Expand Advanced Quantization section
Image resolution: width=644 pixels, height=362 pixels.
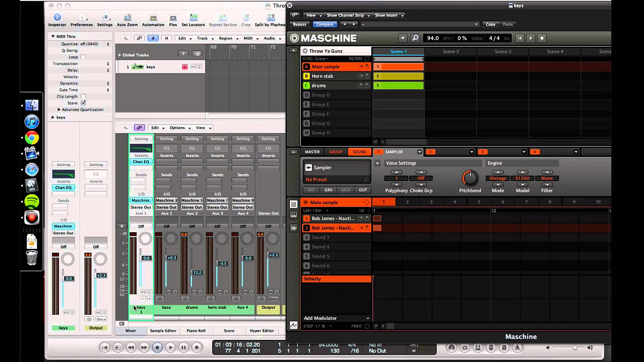pyautogui.click(x=59, y=110)
